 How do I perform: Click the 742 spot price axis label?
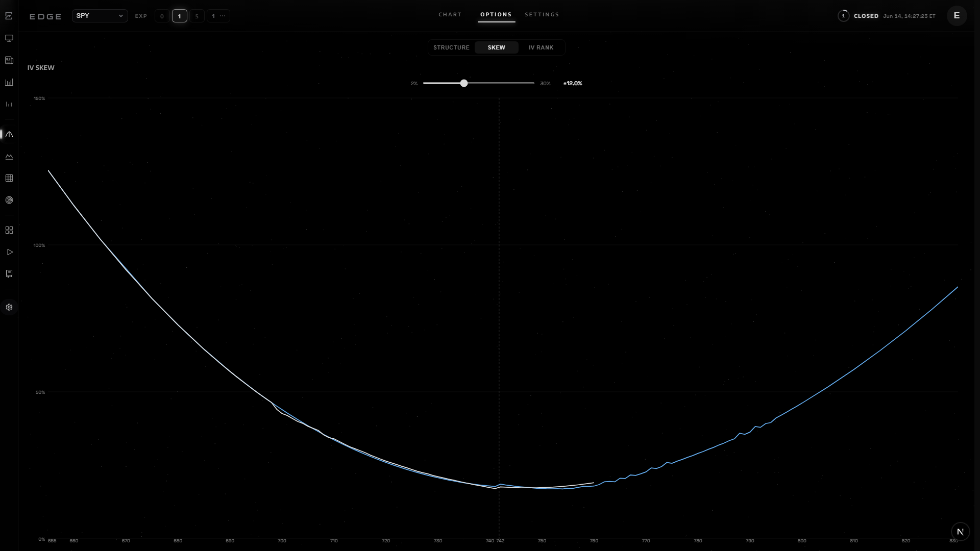tap(501, 541)
